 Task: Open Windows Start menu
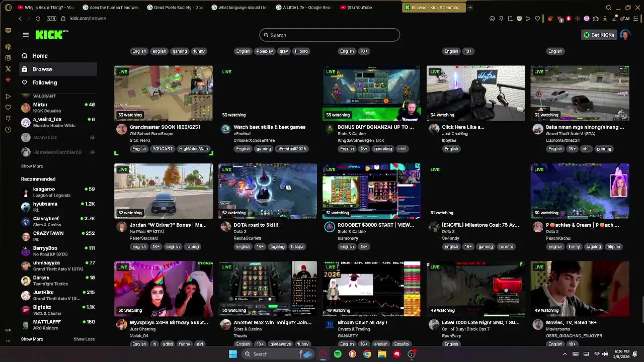tap(233, 354)
